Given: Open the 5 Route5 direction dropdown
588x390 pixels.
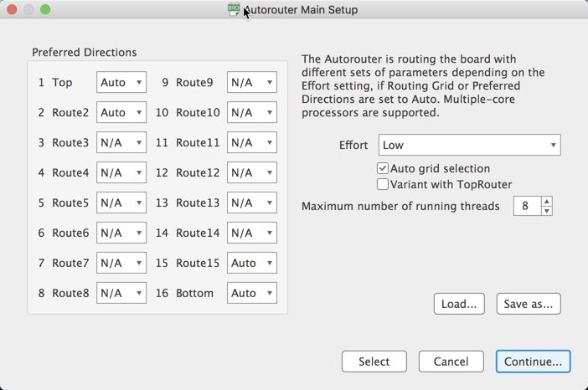Looking at the screenshot, I should pyautogui.click(x=121, y=203).
